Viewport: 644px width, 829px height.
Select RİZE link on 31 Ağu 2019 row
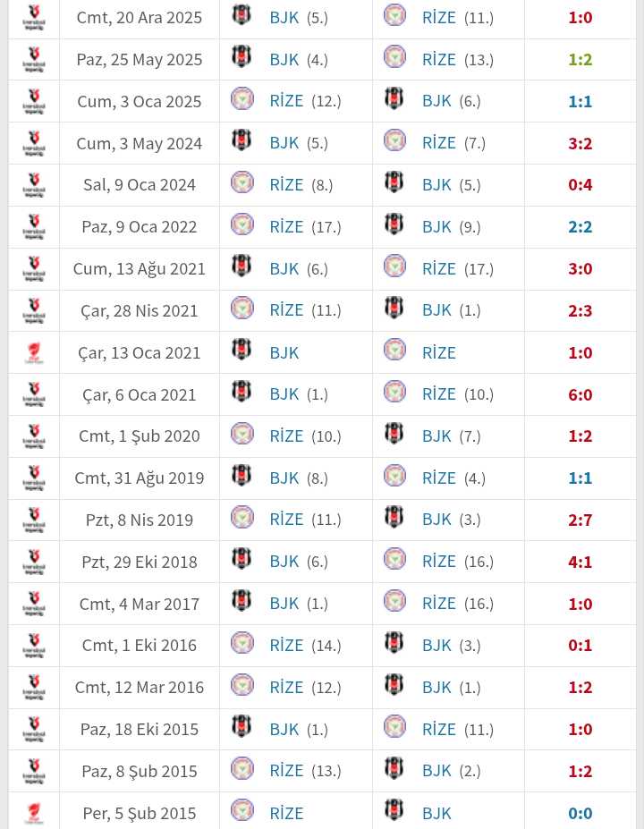click(x=438, y=478)
